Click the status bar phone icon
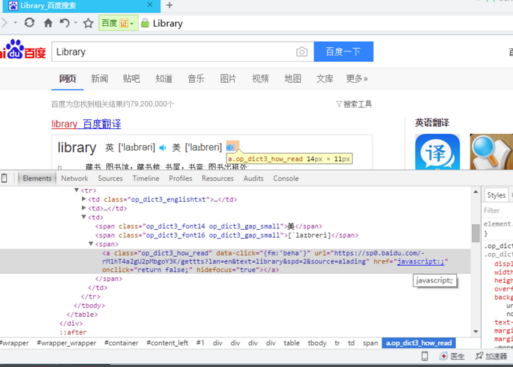The height and width of the screenshot is (367, 513). click(425, 356)
